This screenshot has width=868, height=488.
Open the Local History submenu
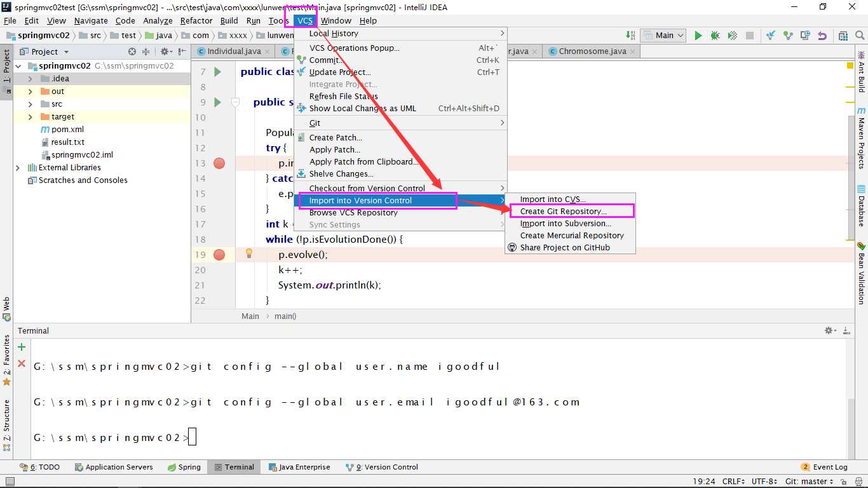[400, 34]
